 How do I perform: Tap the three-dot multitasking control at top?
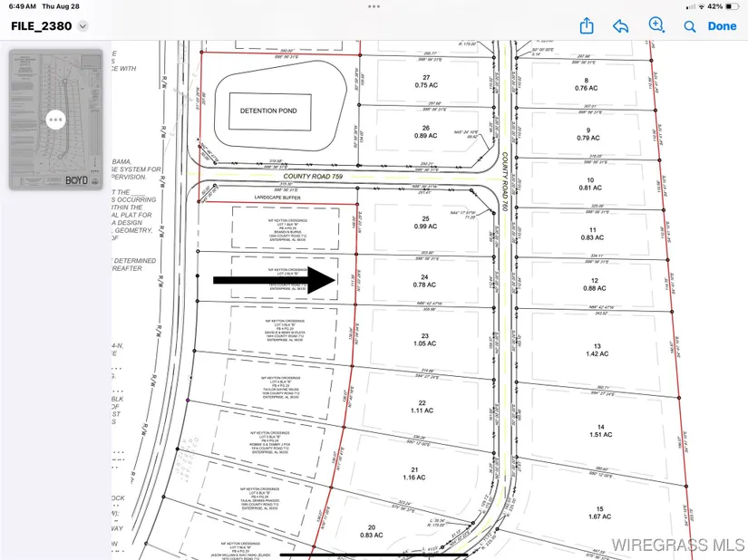click(374, 5)
